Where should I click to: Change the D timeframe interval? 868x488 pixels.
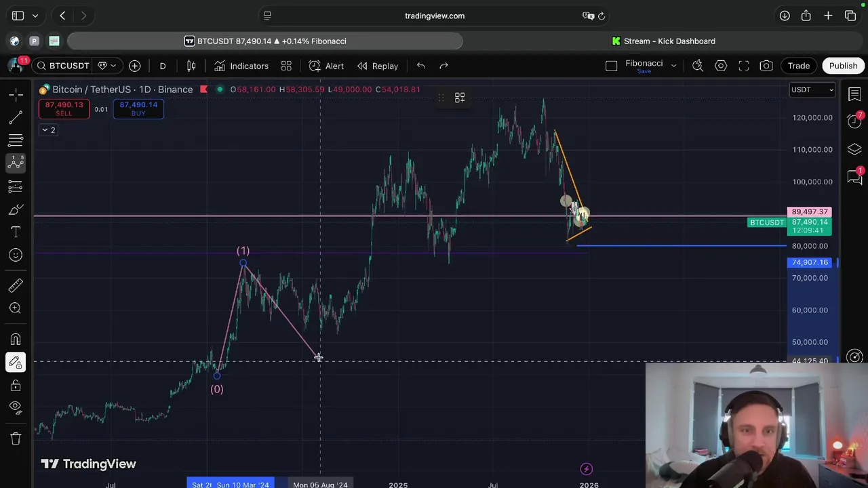tap(163, 66)
